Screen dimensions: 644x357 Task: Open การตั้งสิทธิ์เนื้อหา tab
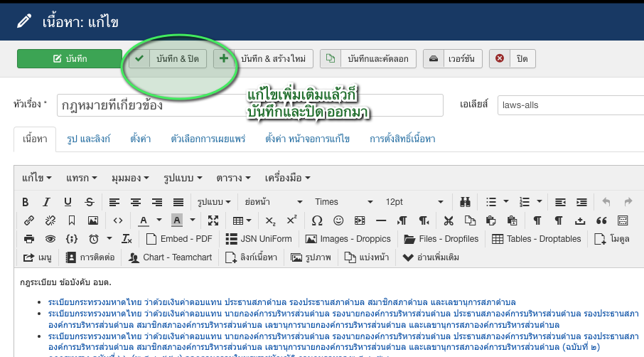[402, 139]
